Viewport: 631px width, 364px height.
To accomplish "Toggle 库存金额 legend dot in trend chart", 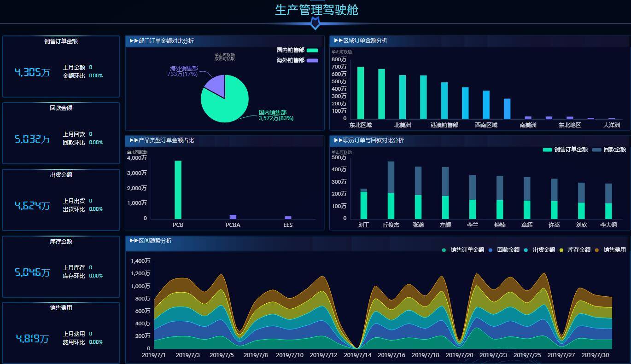I will pos(561,250).
